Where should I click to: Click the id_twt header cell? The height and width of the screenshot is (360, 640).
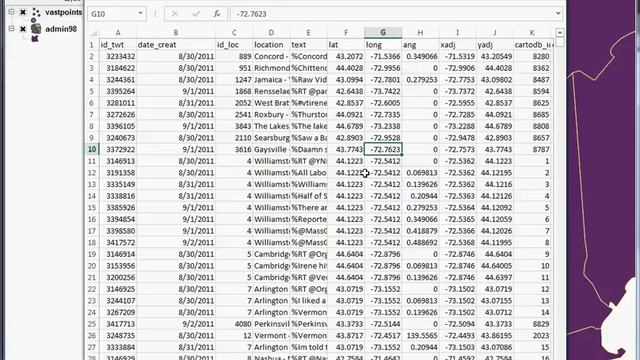118,45
